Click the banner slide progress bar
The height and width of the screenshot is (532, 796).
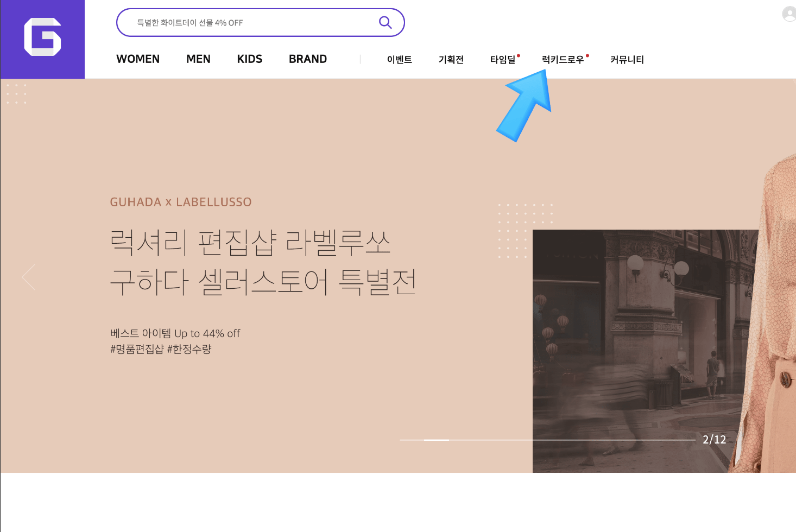tap(547, 440)
